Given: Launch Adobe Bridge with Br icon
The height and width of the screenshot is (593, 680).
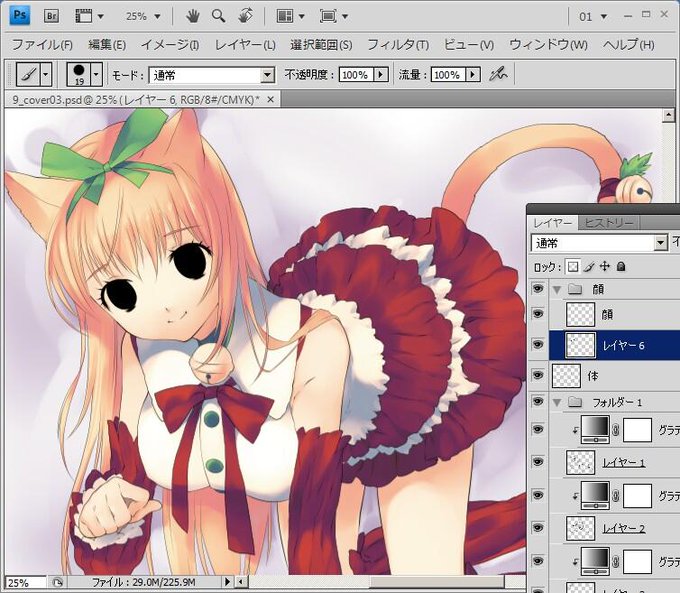Looking at the screenshot, I should (51, 16).
